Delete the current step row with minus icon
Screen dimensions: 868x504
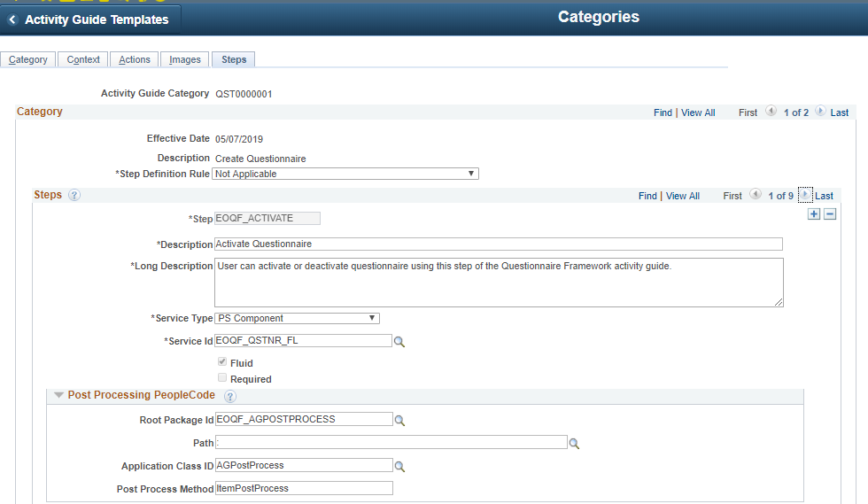pos(829,214)
